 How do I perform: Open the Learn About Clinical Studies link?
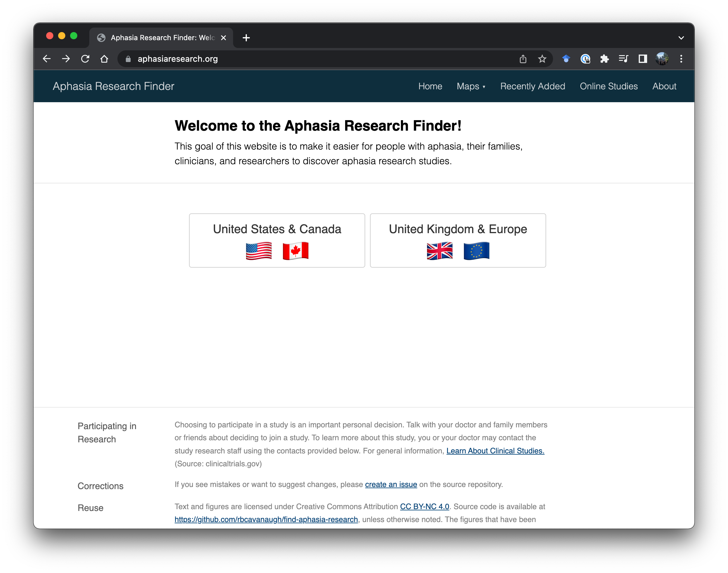point(495,450)
